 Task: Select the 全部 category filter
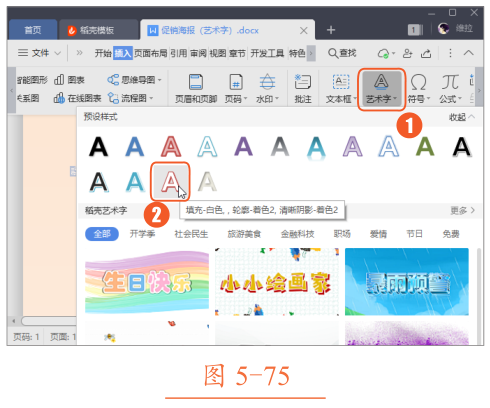[102, 234]
